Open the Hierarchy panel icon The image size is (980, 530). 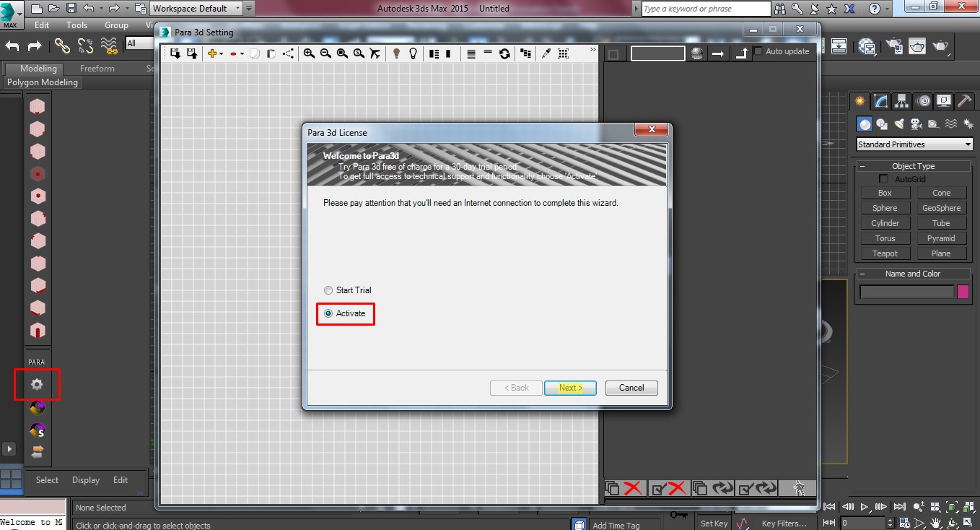901,101
